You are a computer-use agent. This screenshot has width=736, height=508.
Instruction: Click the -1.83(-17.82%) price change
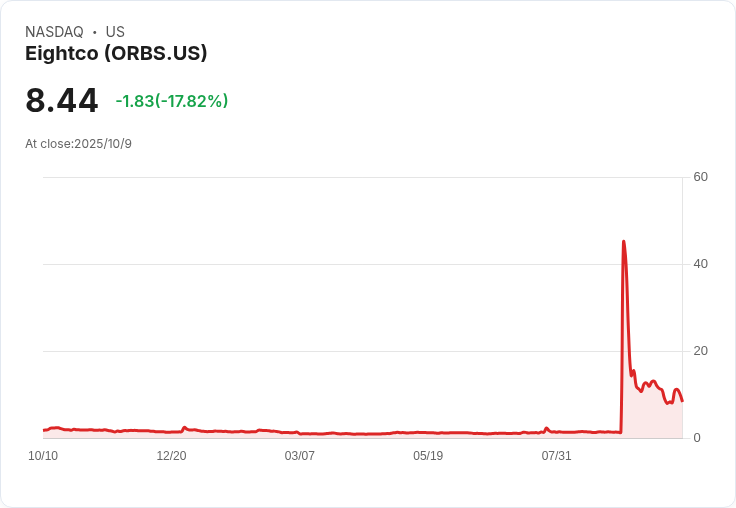point(172,101)
